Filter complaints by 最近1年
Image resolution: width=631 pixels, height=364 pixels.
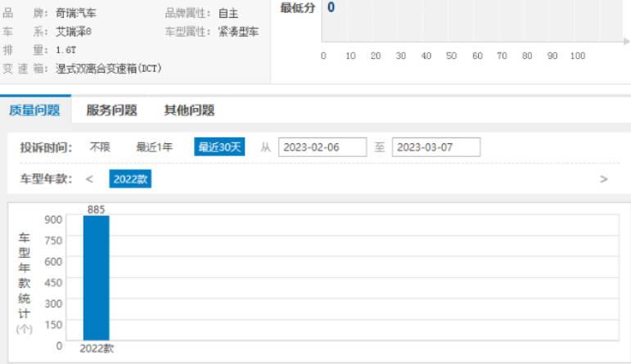pyautogui.click(x=154, y=147)
